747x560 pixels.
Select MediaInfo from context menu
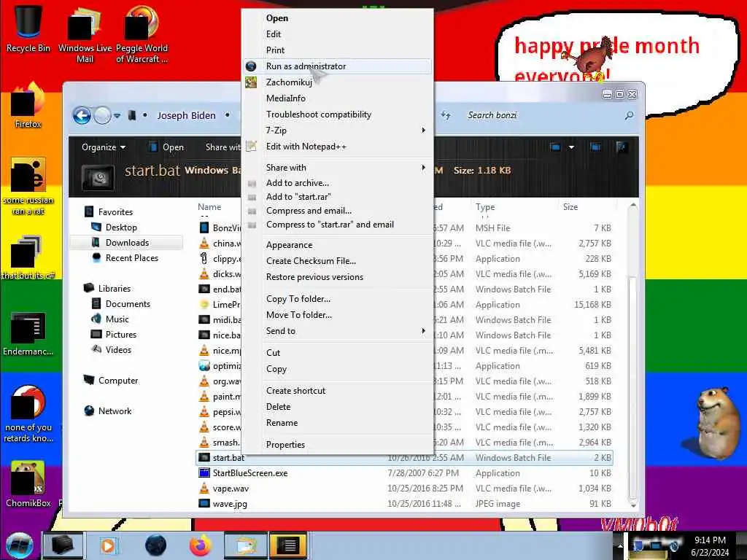286,98
